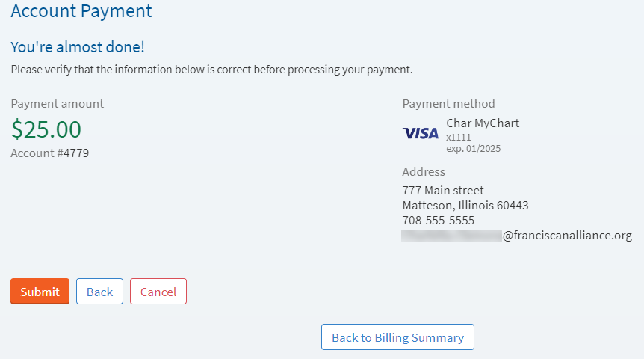Click the orange Submit button

tap(40, 292)
